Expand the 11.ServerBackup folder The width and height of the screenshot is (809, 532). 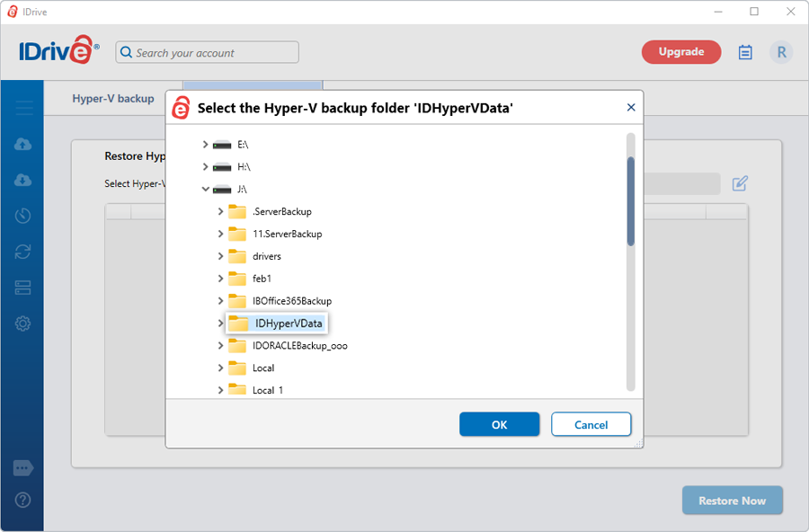pyautogui.click(x=220, y=234)
